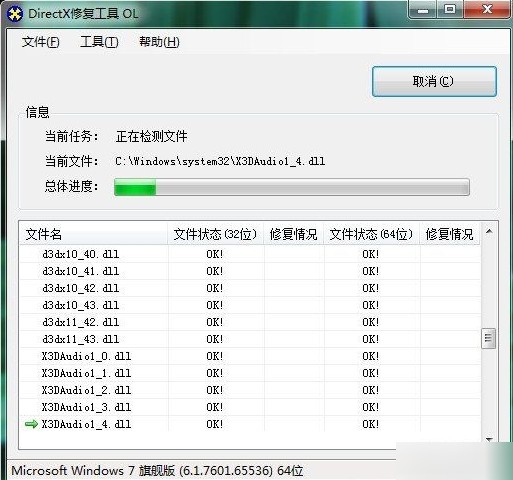513x480 pixels.
Task: Click the green arrow beside X3DAudio1_4.dll
Action: pos(31,424)
